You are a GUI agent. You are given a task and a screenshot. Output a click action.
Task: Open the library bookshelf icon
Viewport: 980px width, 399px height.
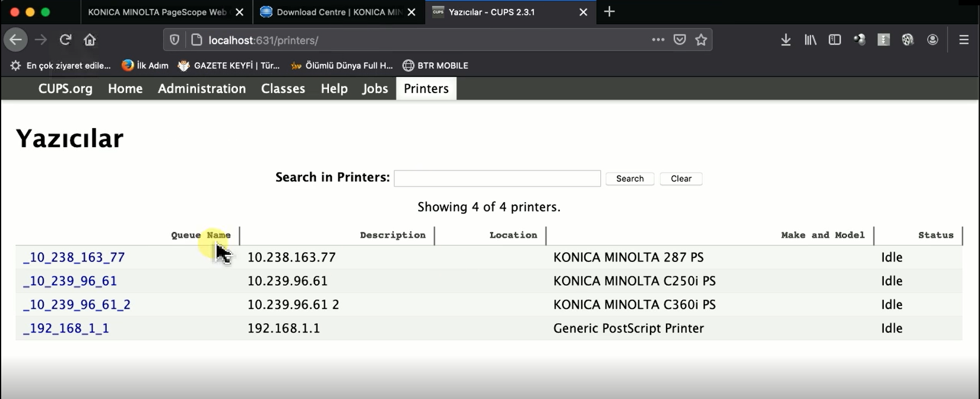pos(810,40)
